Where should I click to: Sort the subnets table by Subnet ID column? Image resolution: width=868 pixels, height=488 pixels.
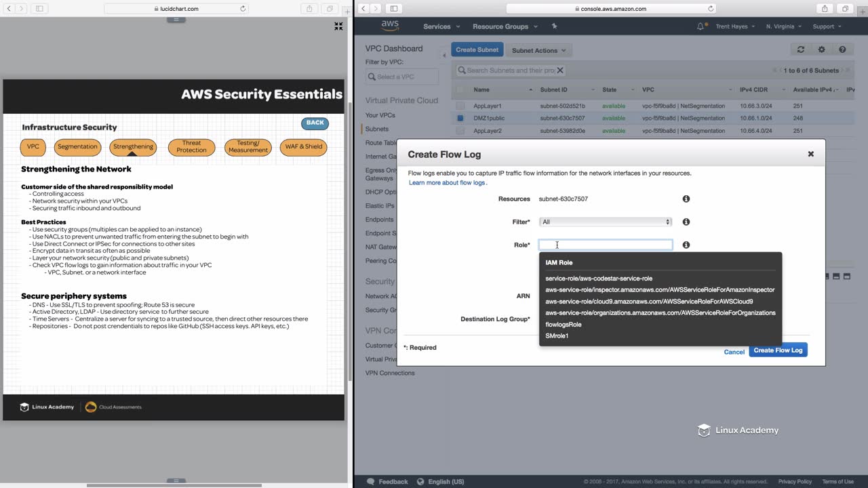tap(567, 89)
